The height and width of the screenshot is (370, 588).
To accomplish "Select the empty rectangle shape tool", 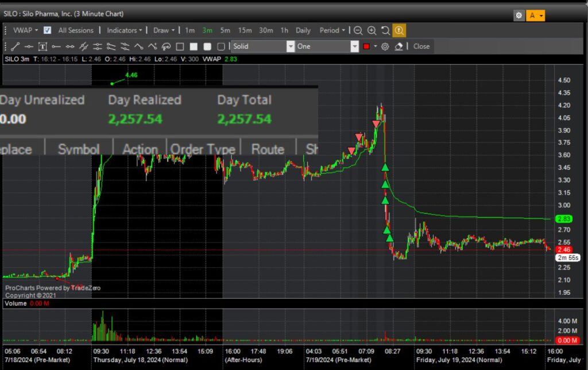I will [x=180, y=46].
